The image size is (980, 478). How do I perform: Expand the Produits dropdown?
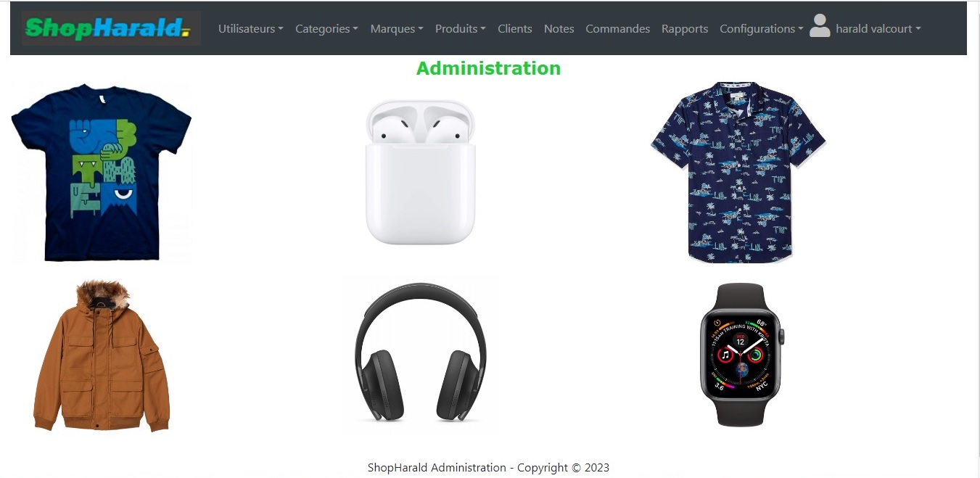[x=460, y=29]
